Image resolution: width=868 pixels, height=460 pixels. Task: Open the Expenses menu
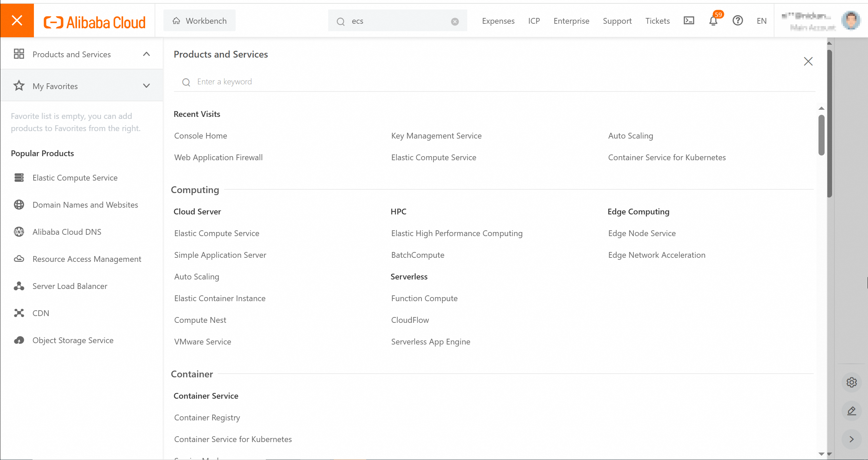pos(498,21)
